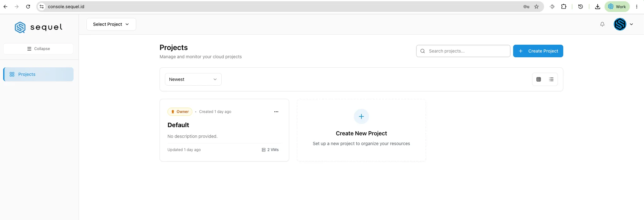Go forward in the browser
Image resolution: width=644 pixels, height=220 pixels.
[x=17, y=7]
